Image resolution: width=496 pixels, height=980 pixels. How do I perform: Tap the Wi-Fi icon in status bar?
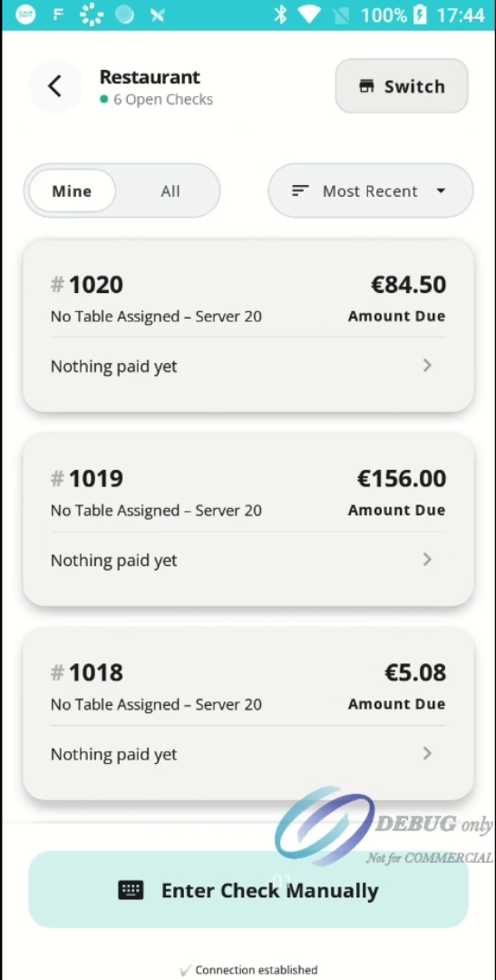click(308, 15)
